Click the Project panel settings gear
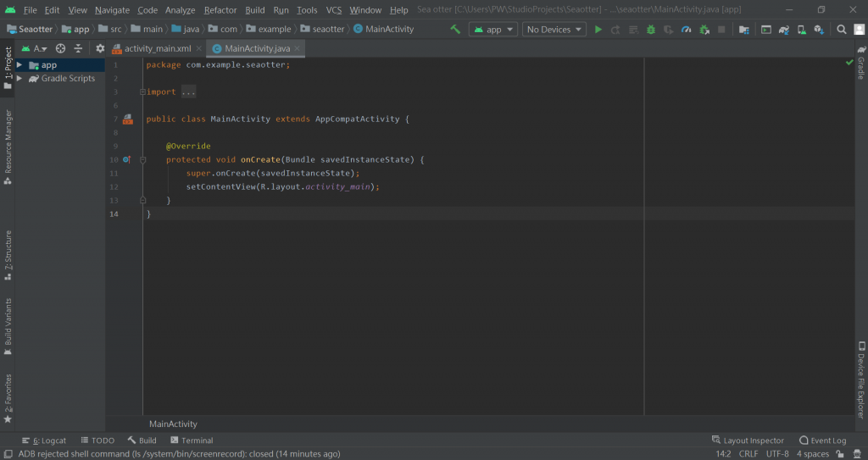This screenshot has width=868, height=460. (x=100, y=49)
